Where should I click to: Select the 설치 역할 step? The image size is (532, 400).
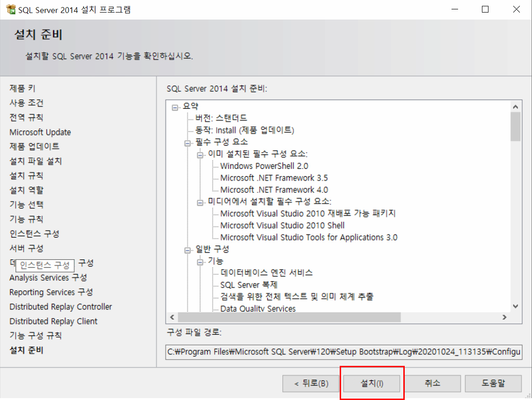click(x=27, y=190)
